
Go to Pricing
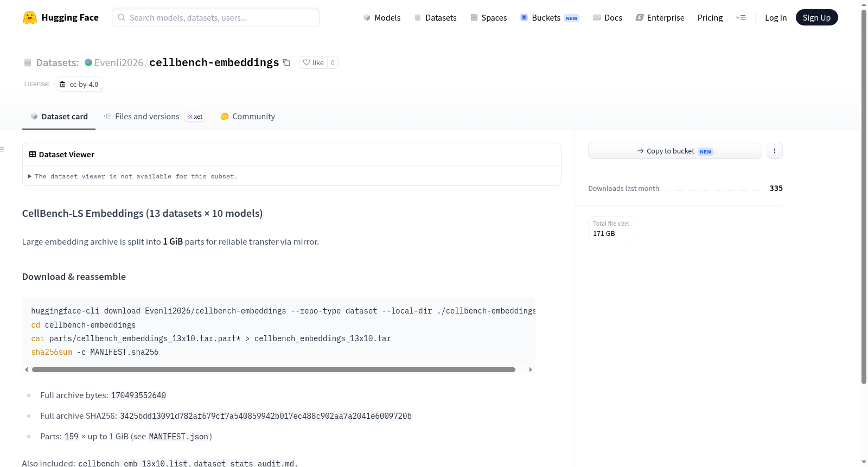point(710,17)
